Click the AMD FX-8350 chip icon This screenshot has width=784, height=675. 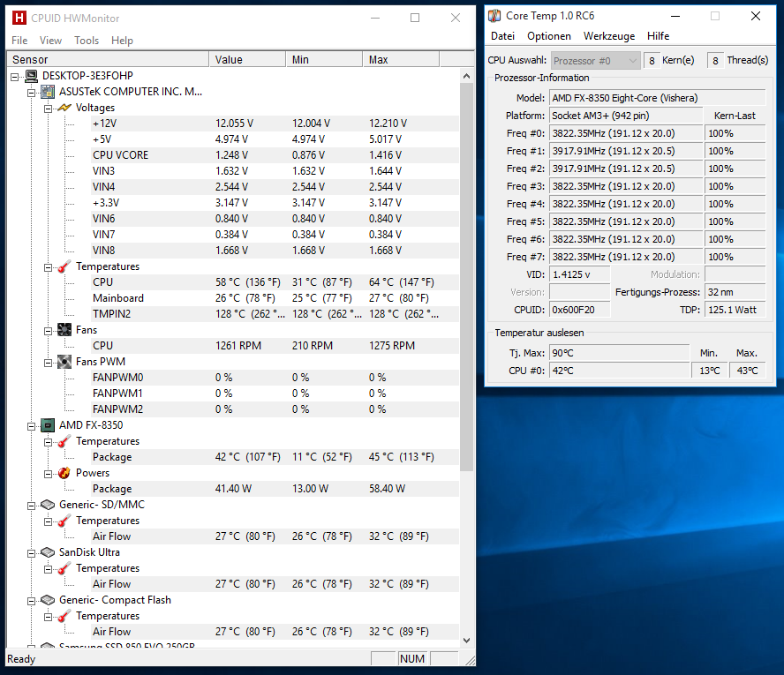pyautogui.click(x=48, y=425)
